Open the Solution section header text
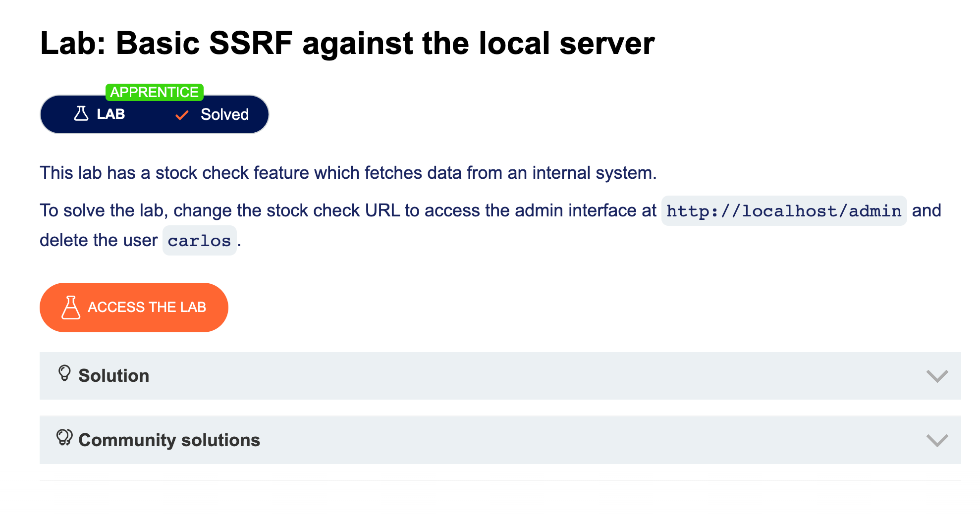Viewport: 980px width, 514px height. click(113, 376)
